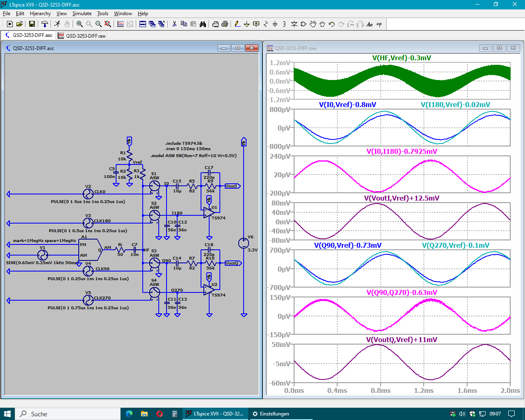Image resolution: width=525 pixels, height=420 pixels.
Task: Click the Undo arrow icon
Action: click(332, 24)
